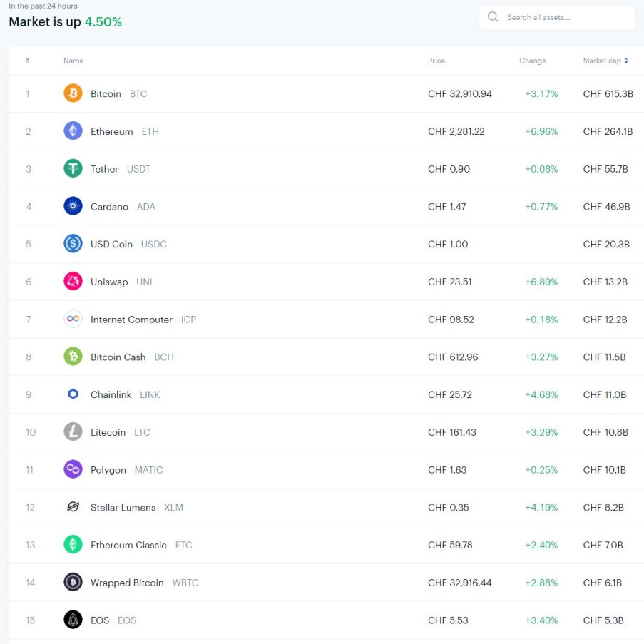
Task: Click the purple Polygon logo icon
Action: 73,469
